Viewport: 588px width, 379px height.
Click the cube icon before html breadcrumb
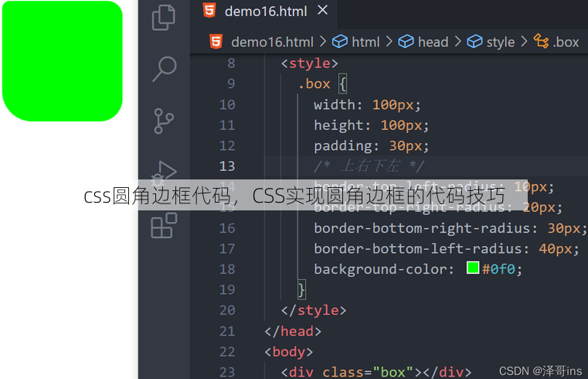pyautogui.click(x=340, y=41)
